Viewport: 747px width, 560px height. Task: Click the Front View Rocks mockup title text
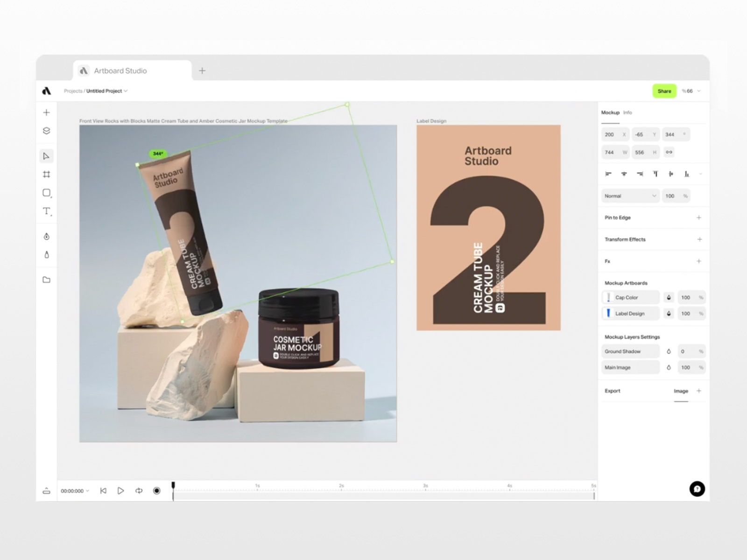coord(183,121)
